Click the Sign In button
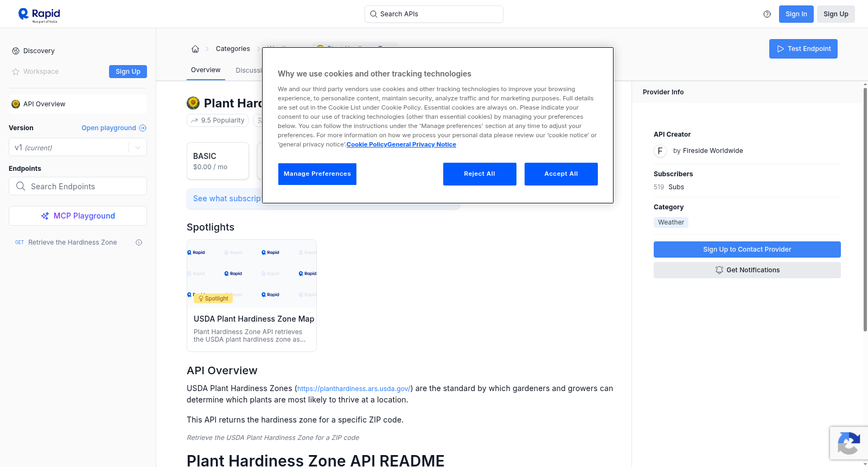This screenshot has width=868, height=467. pyautogui.click(x=796, y=14)
